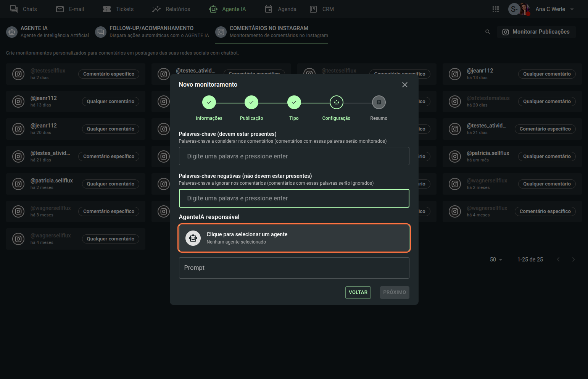
Task: Click the Informações step checkmark icon
Action: 209,102
